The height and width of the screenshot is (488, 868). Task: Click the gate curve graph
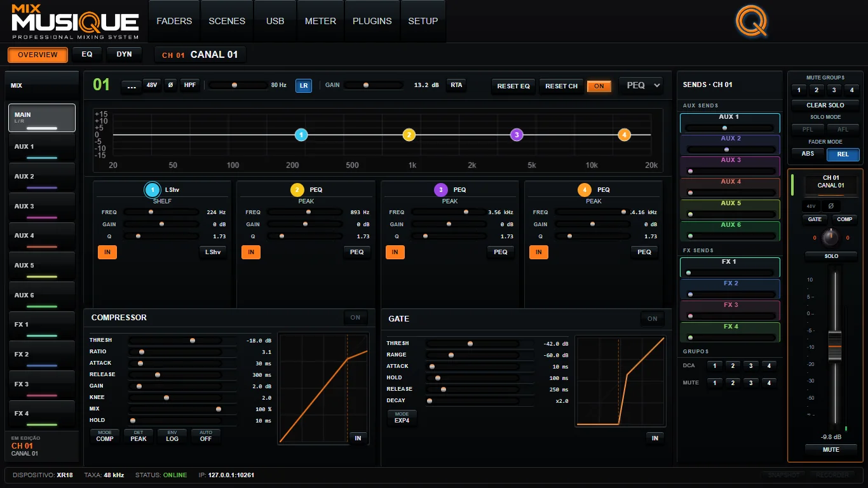coord(620,381)
